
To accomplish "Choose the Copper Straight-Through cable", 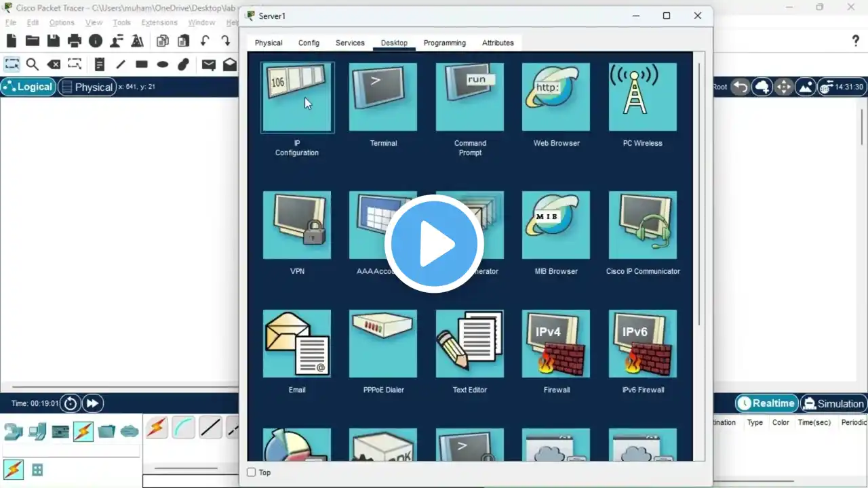I will point(210,428).
